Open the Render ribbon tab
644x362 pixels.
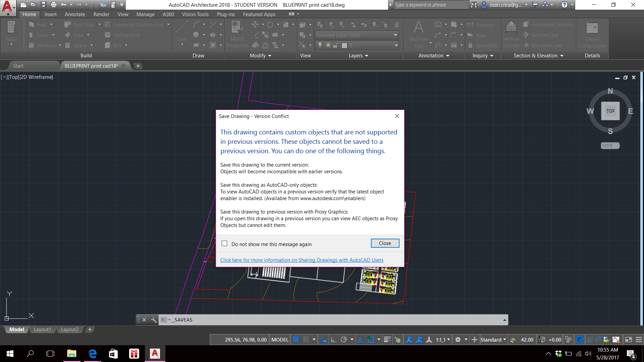point(101,14)
